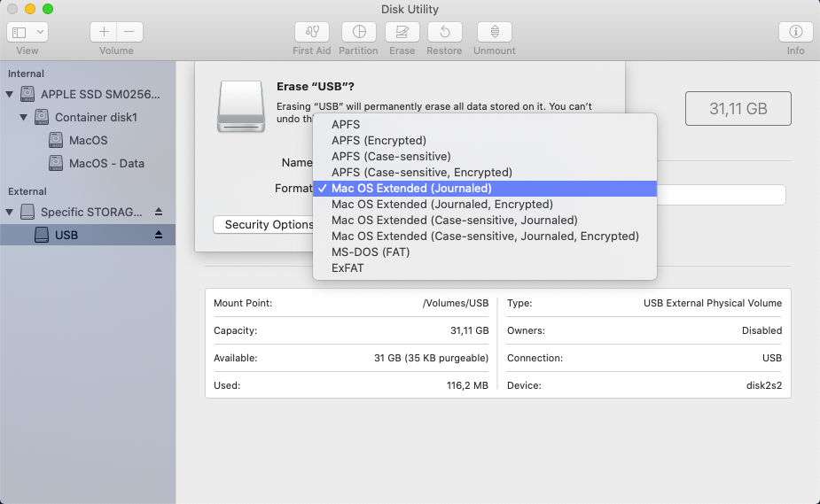The height and width of the screenshot is (504, 820).
Task: Choose Mac OS Extended (Case-sensitive, Journaled, Encrypted)
Action: pyautogui.click(x=485, y=236)
